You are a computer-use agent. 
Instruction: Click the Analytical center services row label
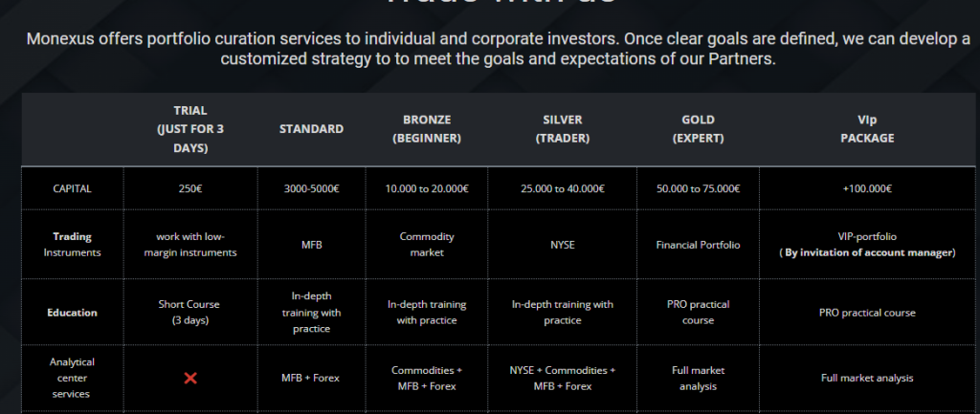(72, 378)
